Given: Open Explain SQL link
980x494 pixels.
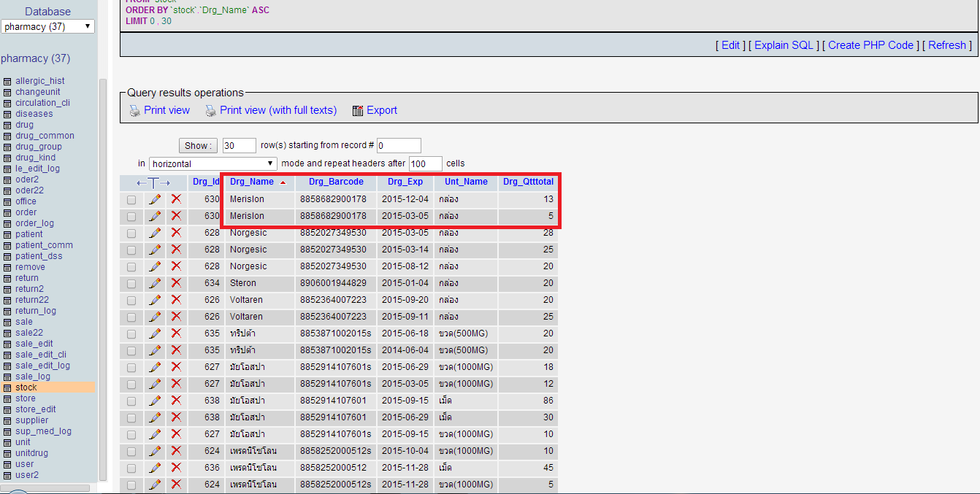Looking at the screenshot, I should click(784, 45).
